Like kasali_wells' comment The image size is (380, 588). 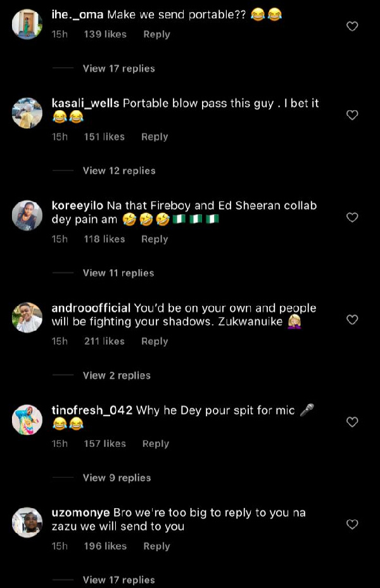tap(352, 115)
